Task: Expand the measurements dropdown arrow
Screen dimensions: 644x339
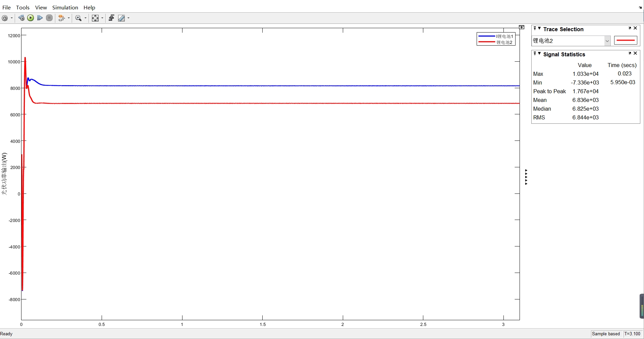Action: [128, 18]
